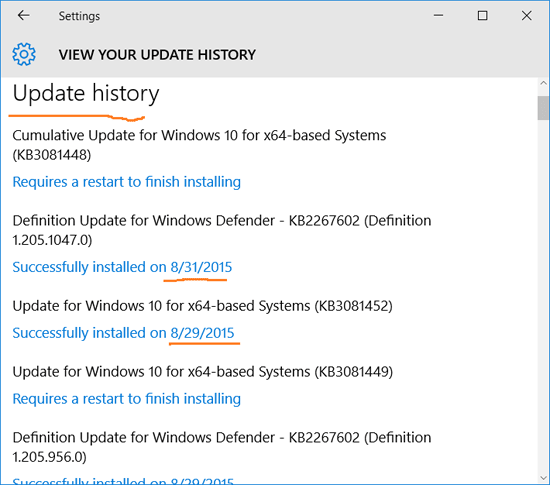This screenshot has height=485, width=550.
Task: Minimize the Settings window
Action: pos(438,15)
